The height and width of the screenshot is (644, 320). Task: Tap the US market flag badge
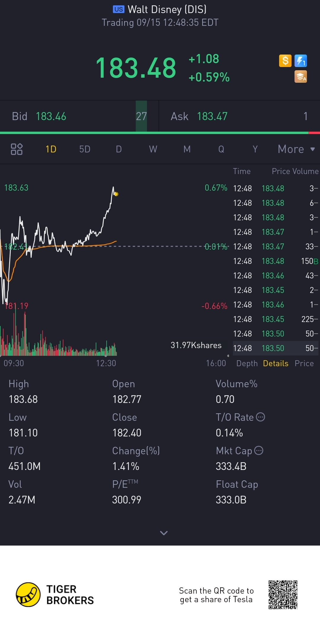(119, 9)
